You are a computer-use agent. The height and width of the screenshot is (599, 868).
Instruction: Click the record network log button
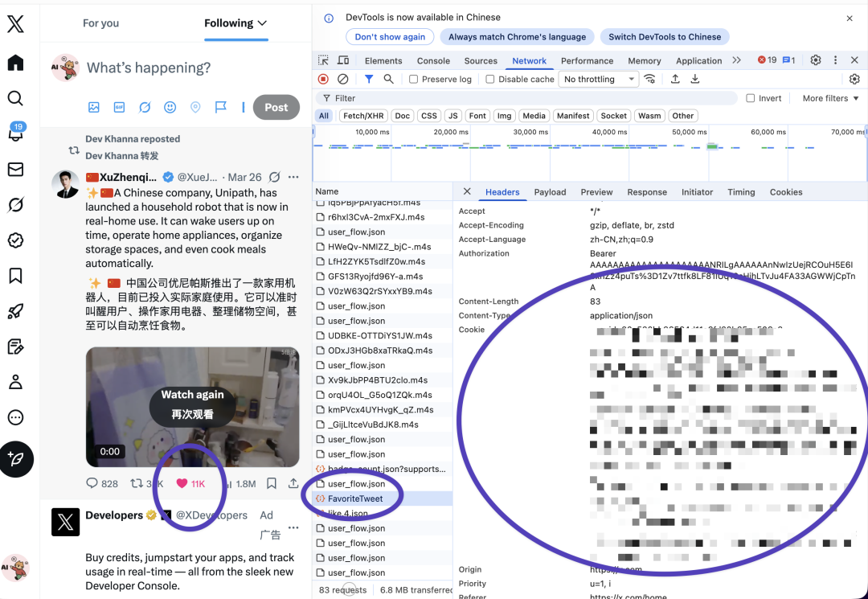coord(323,79)
